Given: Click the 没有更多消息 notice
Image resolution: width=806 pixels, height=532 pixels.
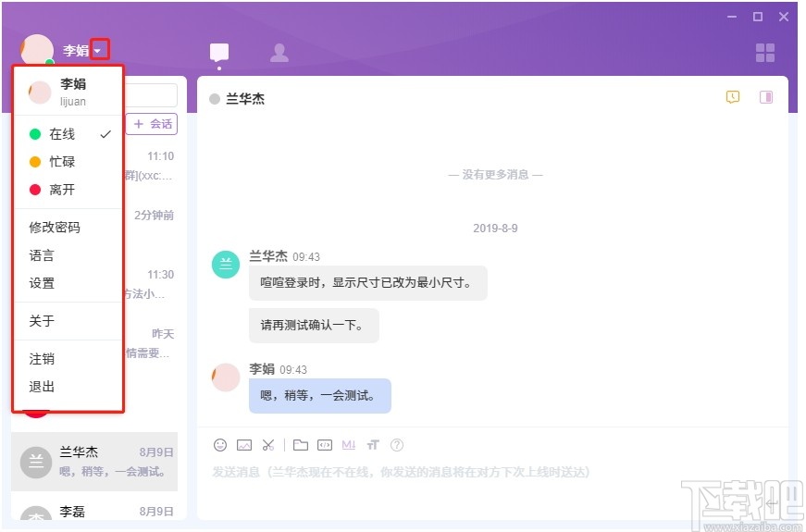Looking at the screenshot, I should pyautogui.click(x=495, y=175).
